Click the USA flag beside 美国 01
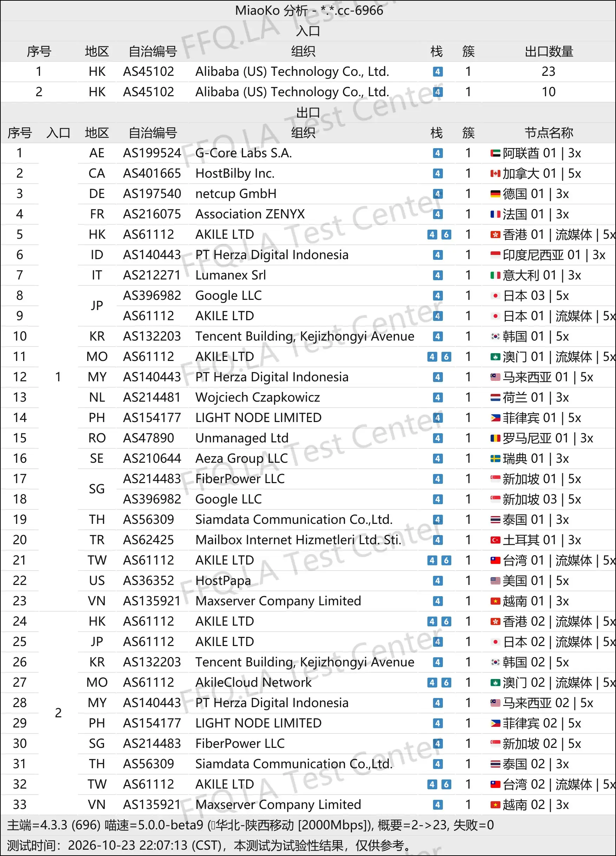The height and width of the screenshot is (856, 616). [x=495, y=581]
